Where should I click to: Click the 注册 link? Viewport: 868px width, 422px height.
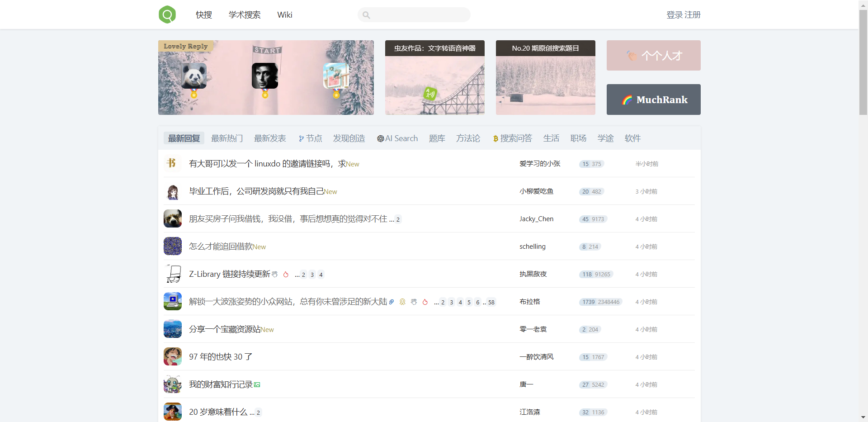(692, 14)
